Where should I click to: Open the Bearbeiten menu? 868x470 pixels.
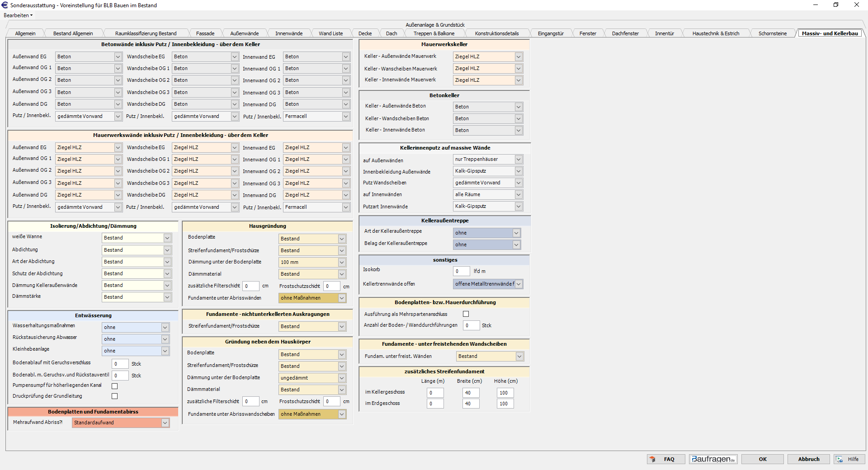point(18,15)
